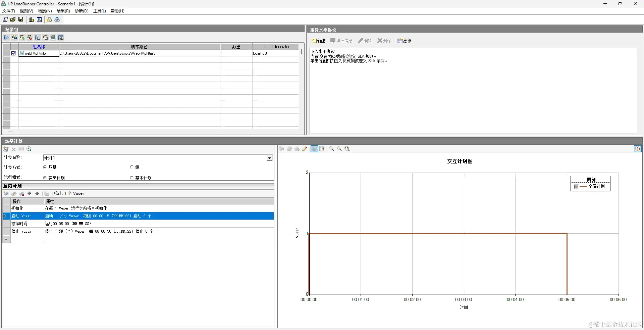644x330 pixels.
Task: Click the graph edit-mode pencil icon
Action: coord(305,149)
